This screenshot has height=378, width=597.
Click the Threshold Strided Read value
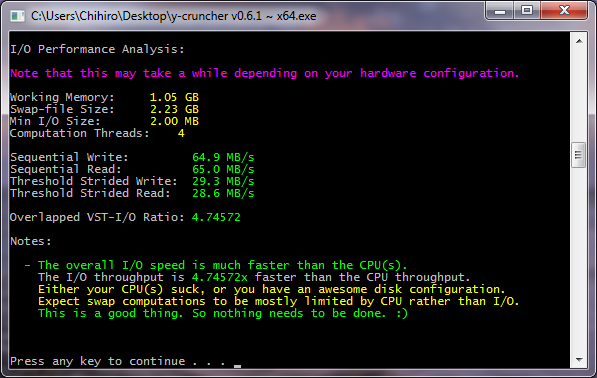tap(223, 193)
